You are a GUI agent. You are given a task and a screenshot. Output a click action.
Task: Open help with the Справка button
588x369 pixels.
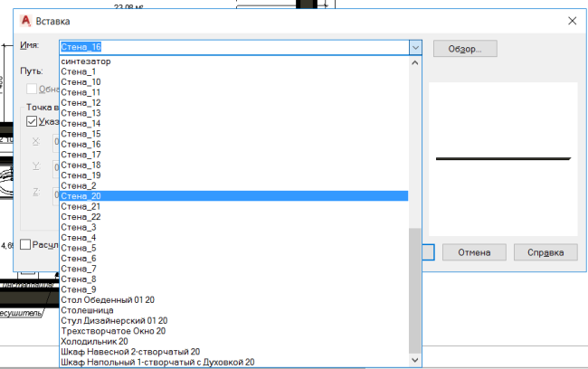(545, 252)
